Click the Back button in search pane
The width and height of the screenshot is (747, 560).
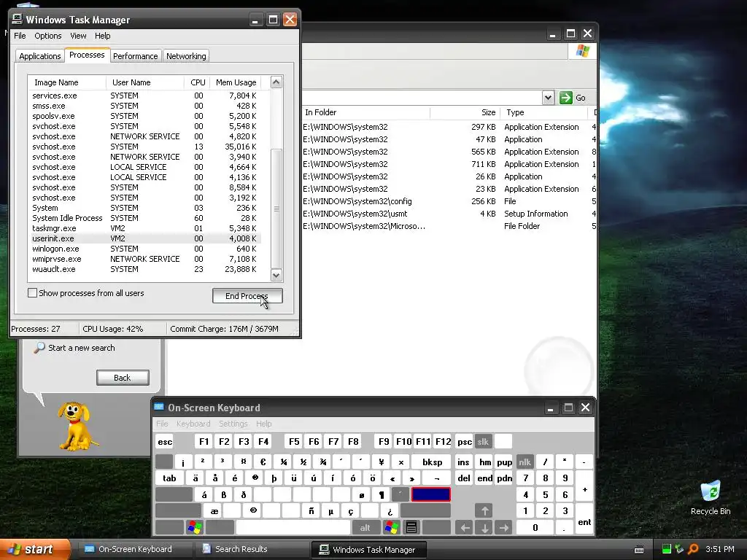[x=123, y=378]
